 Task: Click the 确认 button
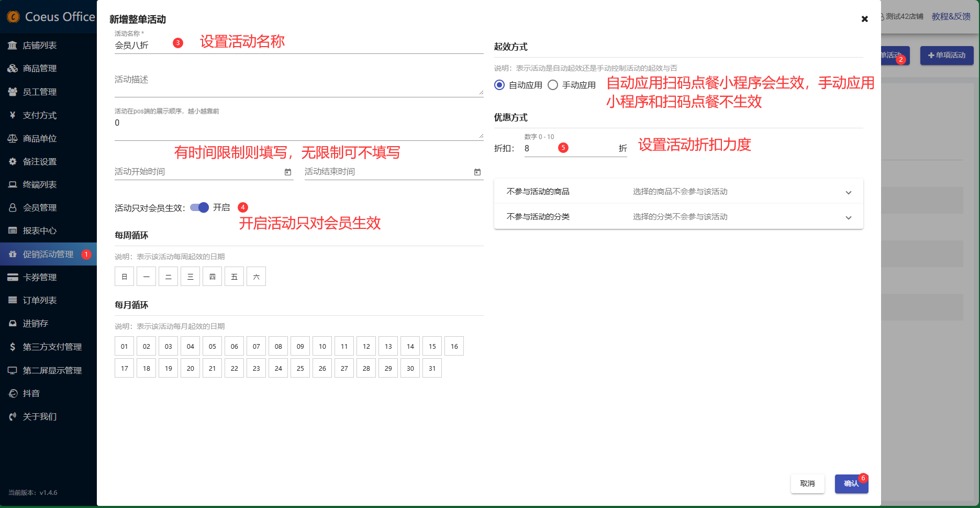coord(851,483)
